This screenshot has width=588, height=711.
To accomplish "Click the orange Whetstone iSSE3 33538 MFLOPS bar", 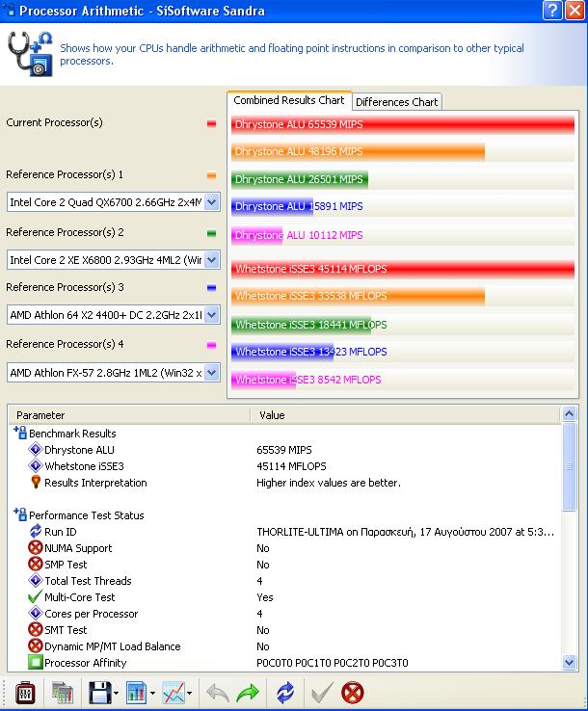I will [x=358, y=296].
